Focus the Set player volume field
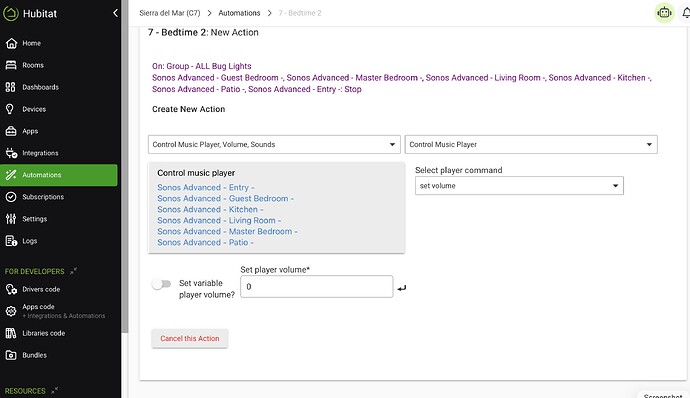 (x=316, y=287)
